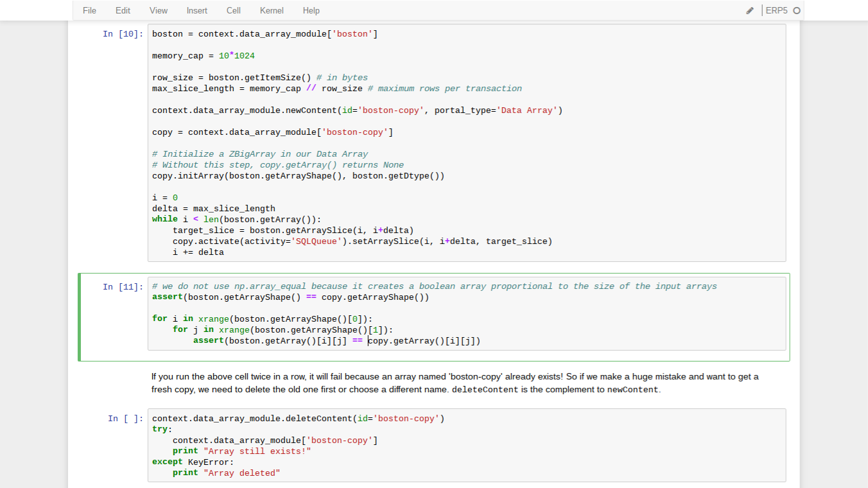Screen dimensions: 868x488
Task: Click the 'copy.initArray' code line
Action: pos(299,176)
